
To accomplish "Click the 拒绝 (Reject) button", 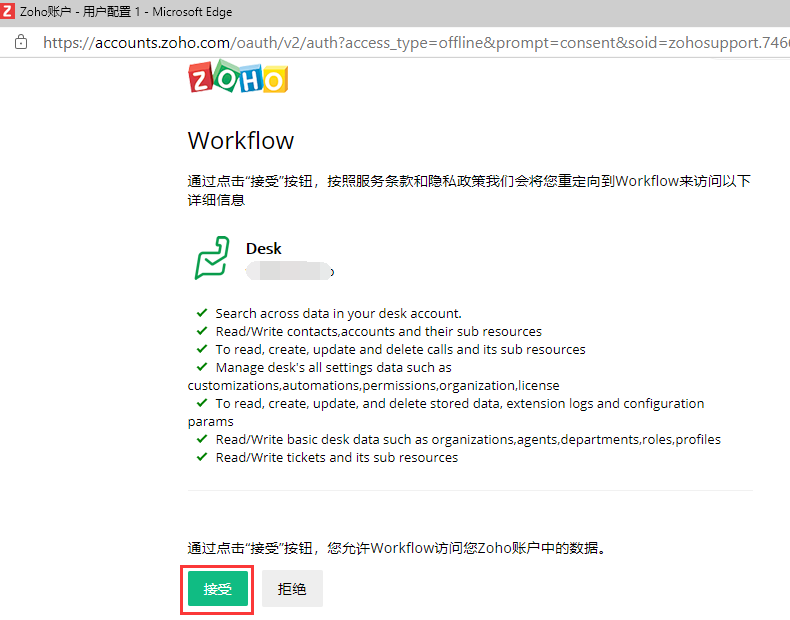I will pos(292,588).
